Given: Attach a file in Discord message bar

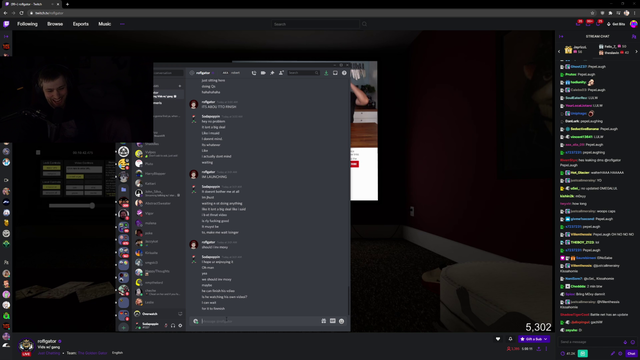Looking at the screenshot, I should tap(196, 321).
